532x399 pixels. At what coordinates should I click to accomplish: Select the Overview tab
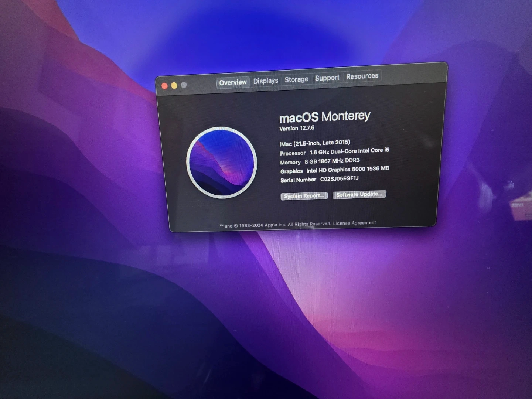233,82
